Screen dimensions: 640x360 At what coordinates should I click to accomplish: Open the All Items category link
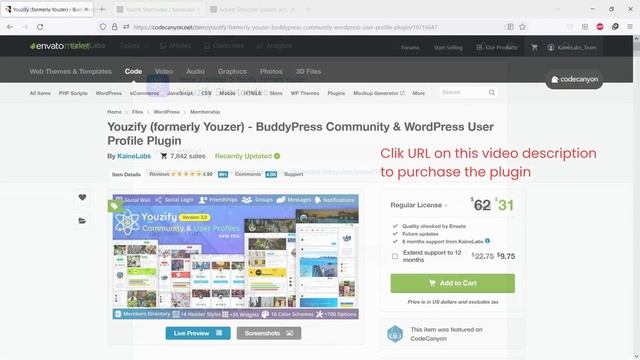click(x=40, y=93)
